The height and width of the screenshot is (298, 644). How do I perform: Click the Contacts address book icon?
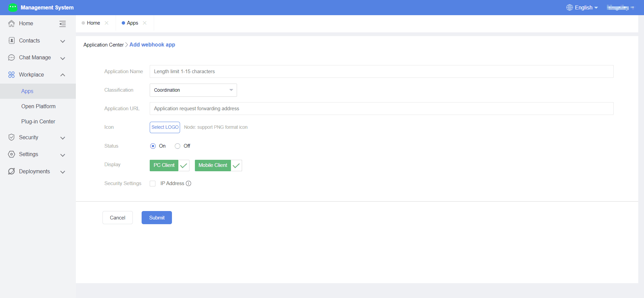(x=11, y=40)
